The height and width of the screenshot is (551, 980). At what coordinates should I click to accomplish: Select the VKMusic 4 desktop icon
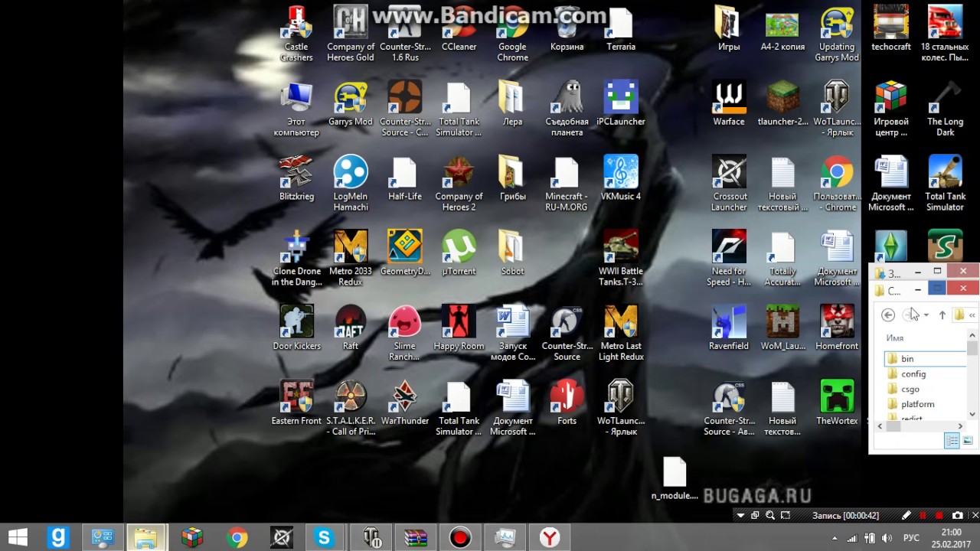coord(621,178)
